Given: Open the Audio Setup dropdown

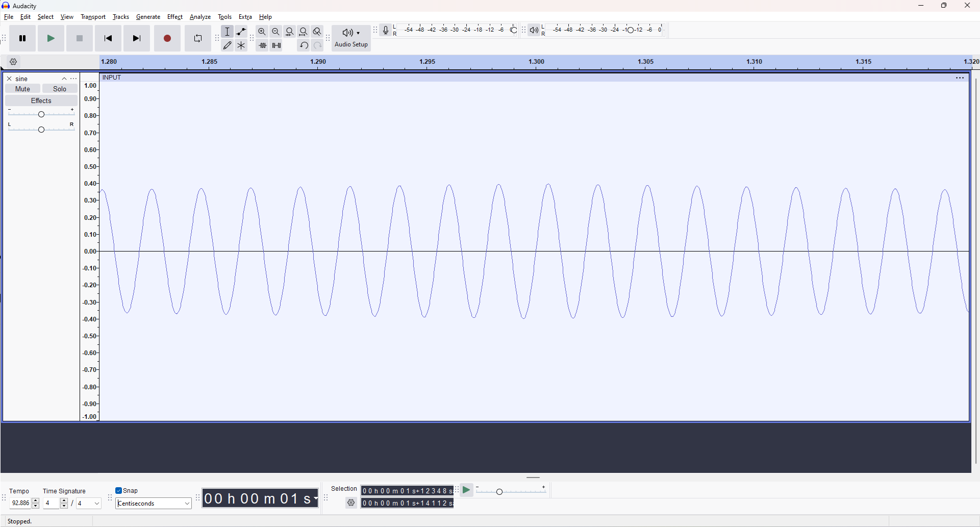Looking at the screenshot, I should (351, 38).
